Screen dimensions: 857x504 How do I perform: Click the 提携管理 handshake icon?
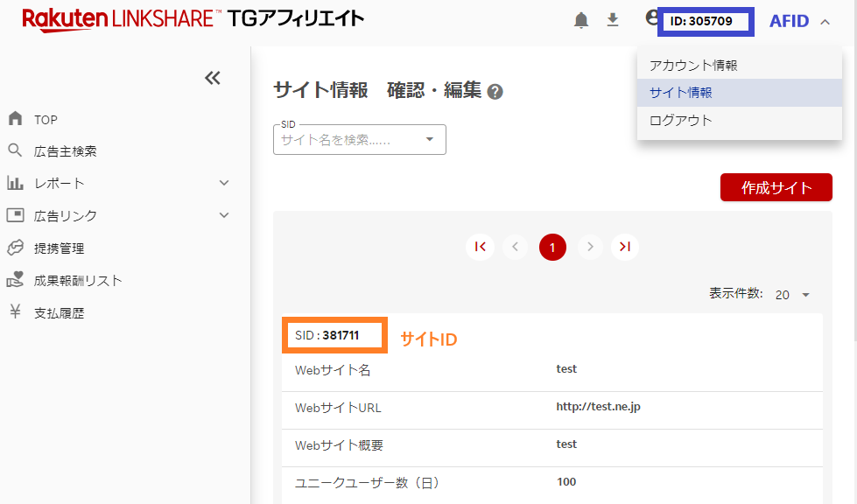coord(15,248)
